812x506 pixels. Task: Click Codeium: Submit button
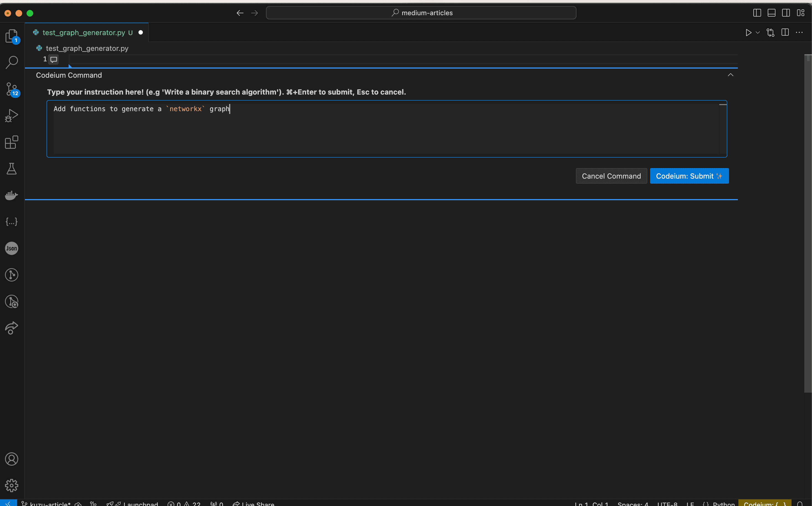click(689, 176)
